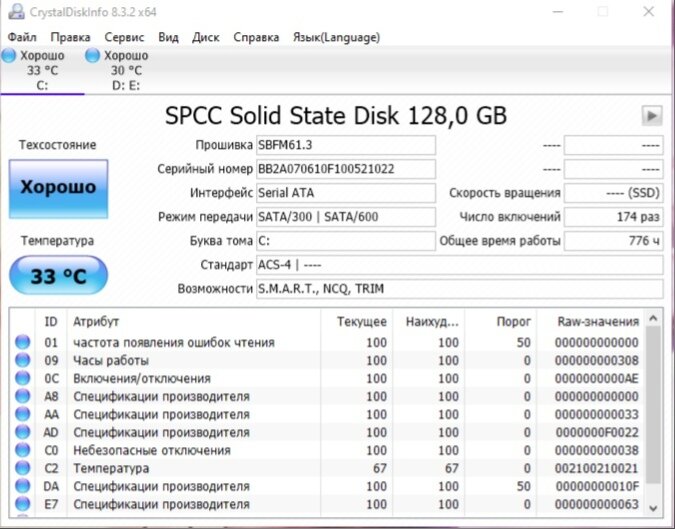Click the CrystalDiskInfo title bar icon
675x529 pixels.
[x=16, y=12]
